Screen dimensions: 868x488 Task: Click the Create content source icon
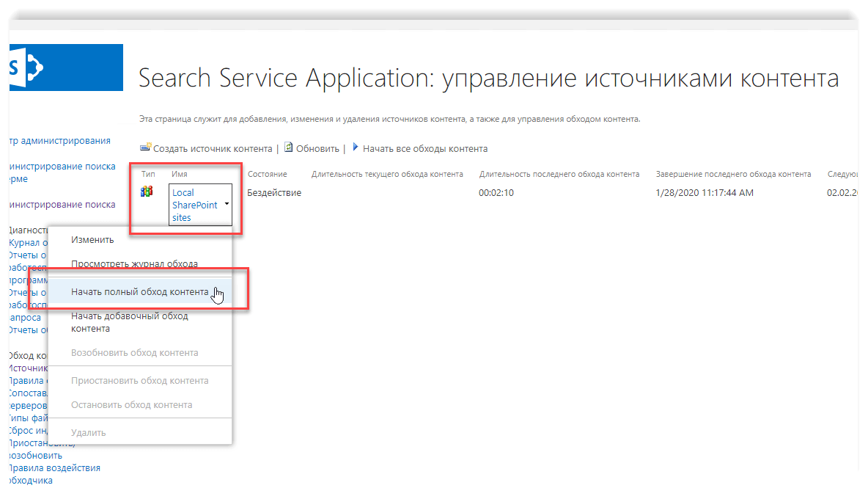pos(145,148)
